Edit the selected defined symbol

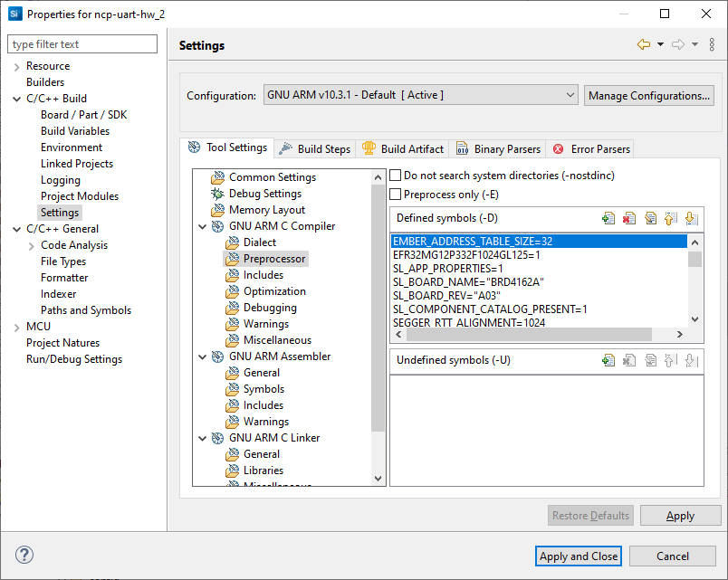tap(651, 218)
